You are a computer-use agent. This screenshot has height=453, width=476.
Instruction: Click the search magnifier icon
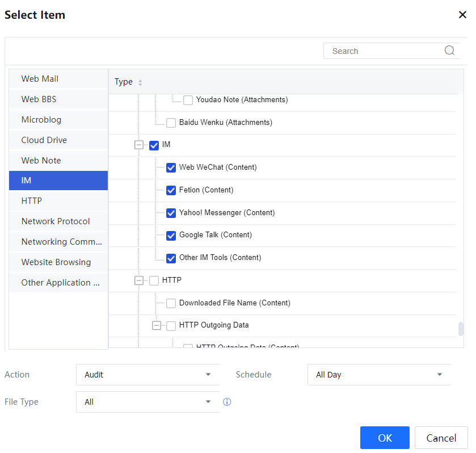point(449,51)
